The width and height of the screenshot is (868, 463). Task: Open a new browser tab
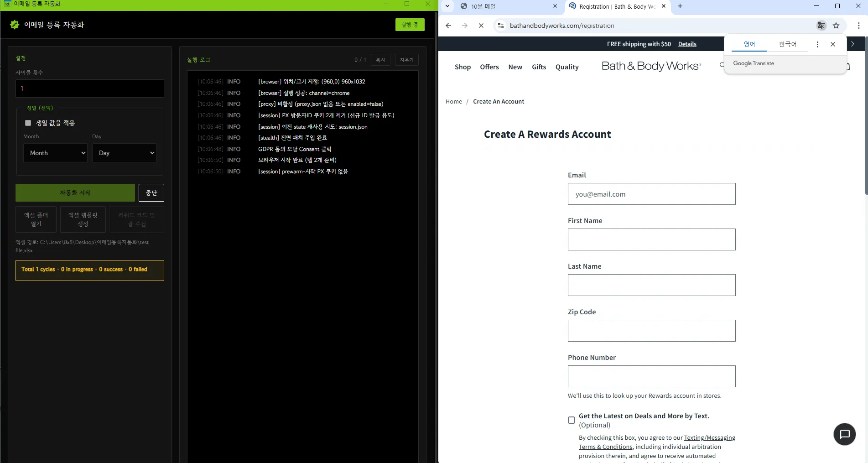pyautogui.click(x=680, y=6)
